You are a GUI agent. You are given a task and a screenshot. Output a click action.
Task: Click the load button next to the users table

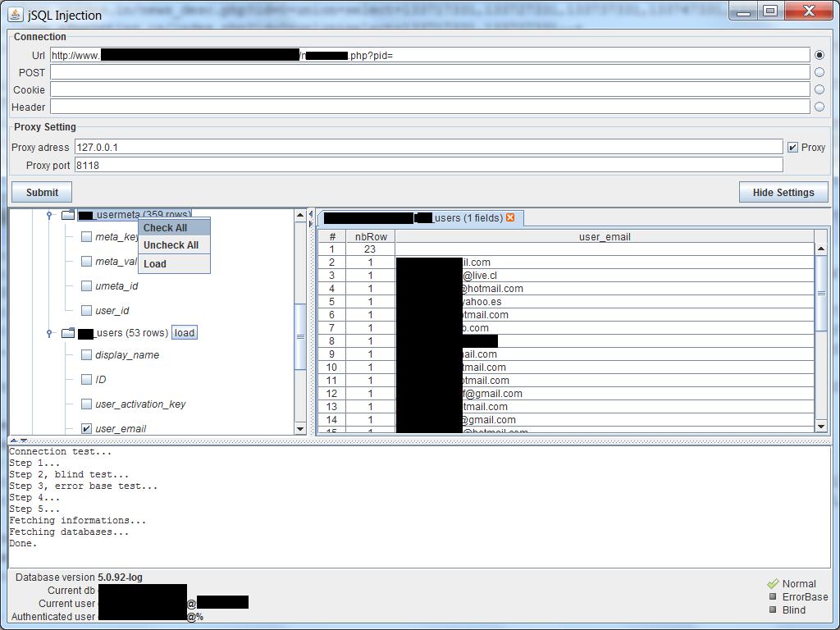click(184, 332)
